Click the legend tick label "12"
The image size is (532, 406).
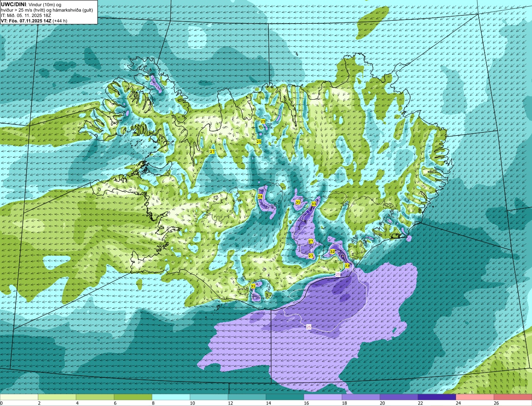(230, 403)
